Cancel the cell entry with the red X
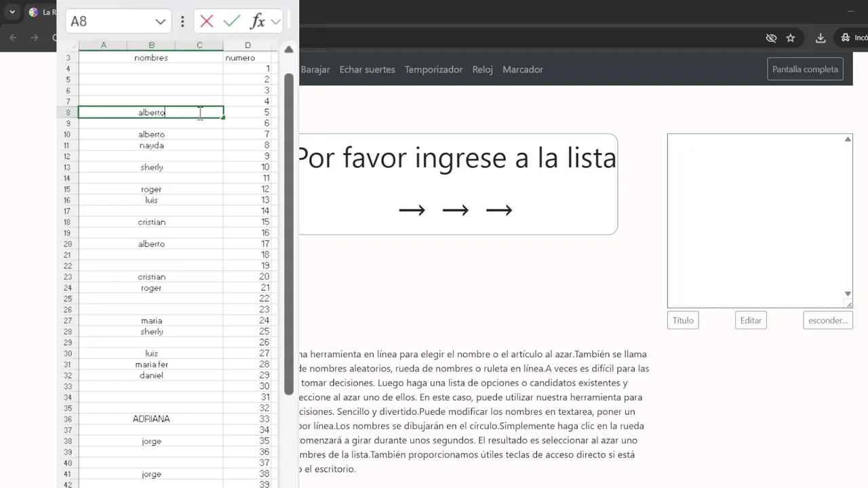The image size is (868, 488). point(207,21)
